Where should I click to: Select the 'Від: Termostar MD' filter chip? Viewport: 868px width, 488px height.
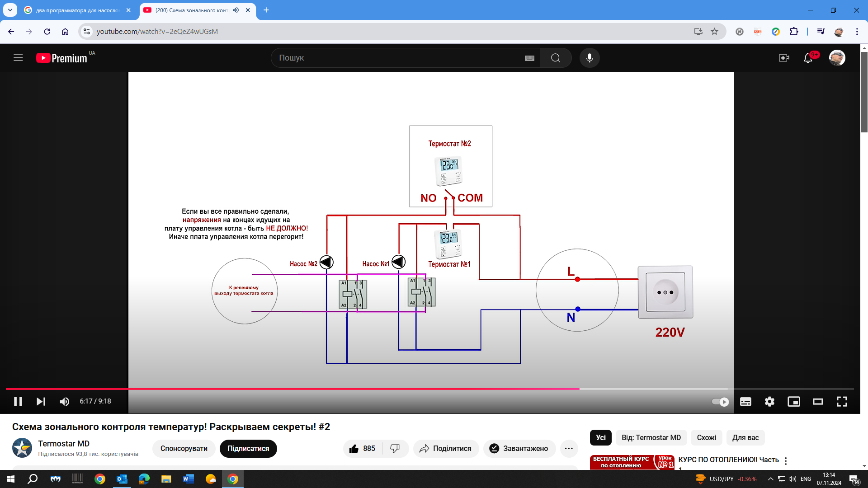(x=651, y=437)
